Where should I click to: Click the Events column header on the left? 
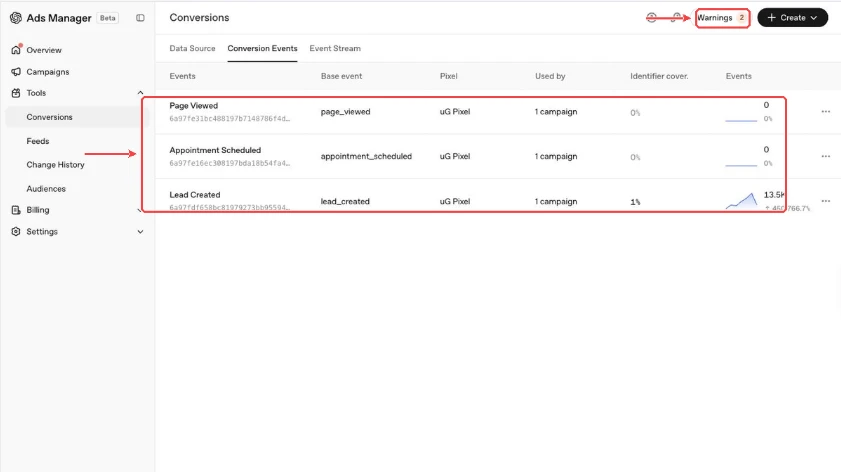point(182,76)
